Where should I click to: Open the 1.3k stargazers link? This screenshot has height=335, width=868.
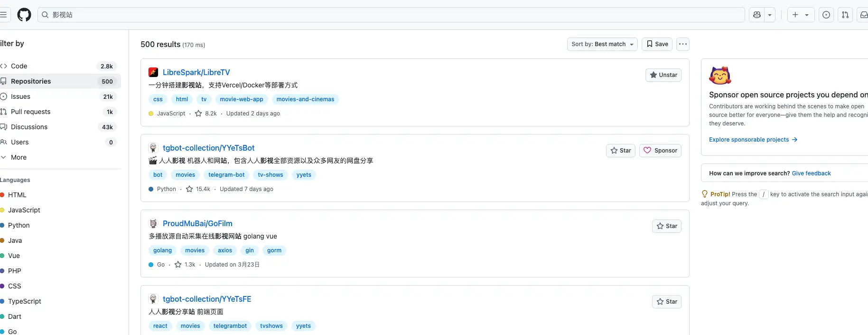coord(185,265)
